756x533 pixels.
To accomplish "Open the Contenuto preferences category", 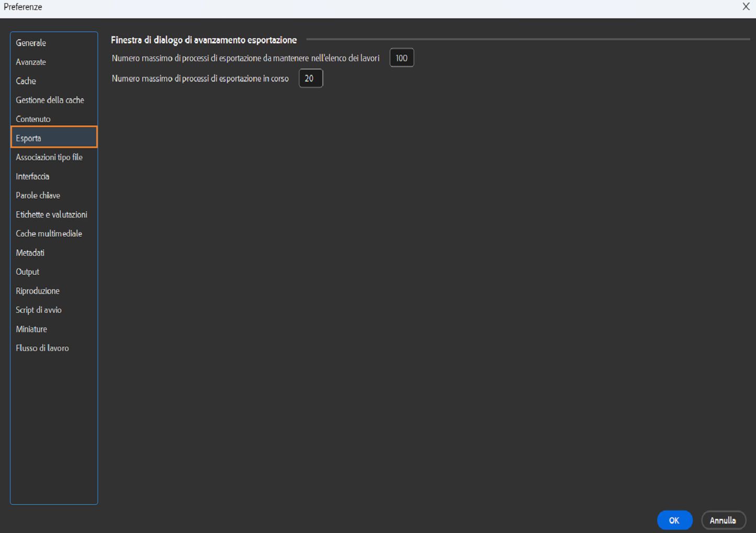I will click(x=54, y=119).
